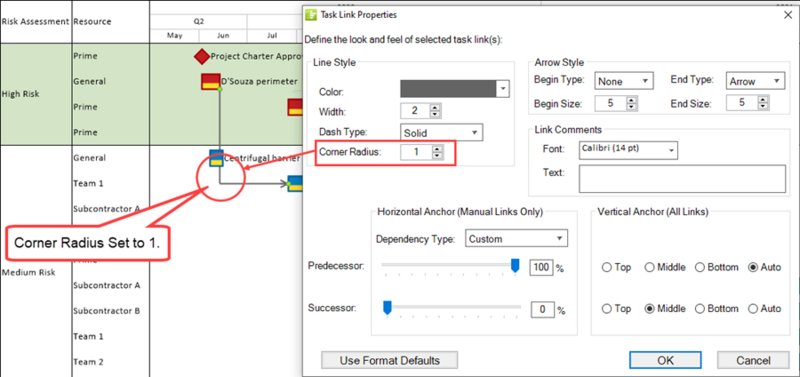Select the first-row Top vertical anchor radio
The image size is (800, 377).
[607, 267]
